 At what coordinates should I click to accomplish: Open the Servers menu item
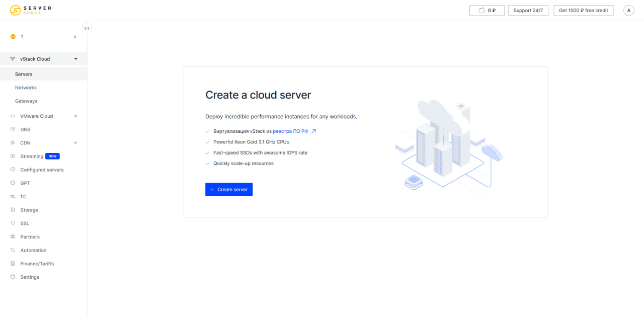(43, 74)
